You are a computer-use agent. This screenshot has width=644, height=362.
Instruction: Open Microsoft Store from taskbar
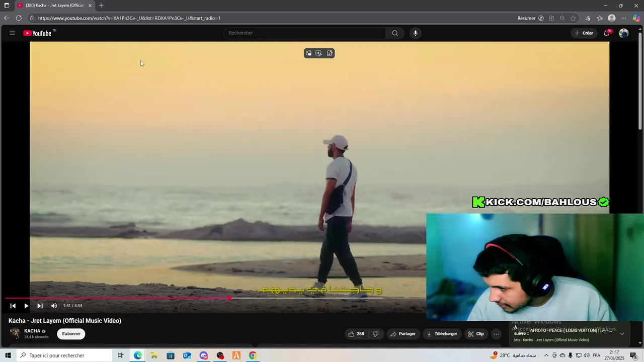(171, 355)
